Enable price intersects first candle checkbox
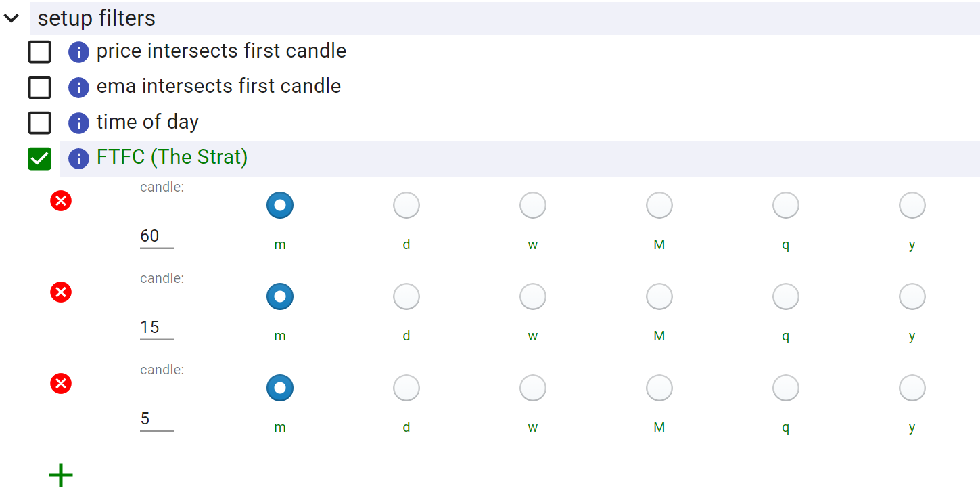The height and width of the screenshot is (490, 980). [40, 52]
